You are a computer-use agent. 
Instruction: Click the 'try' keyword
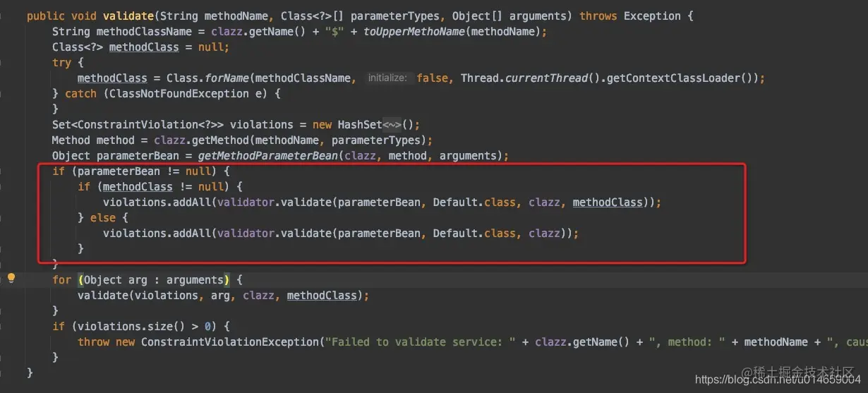(61, 63)
